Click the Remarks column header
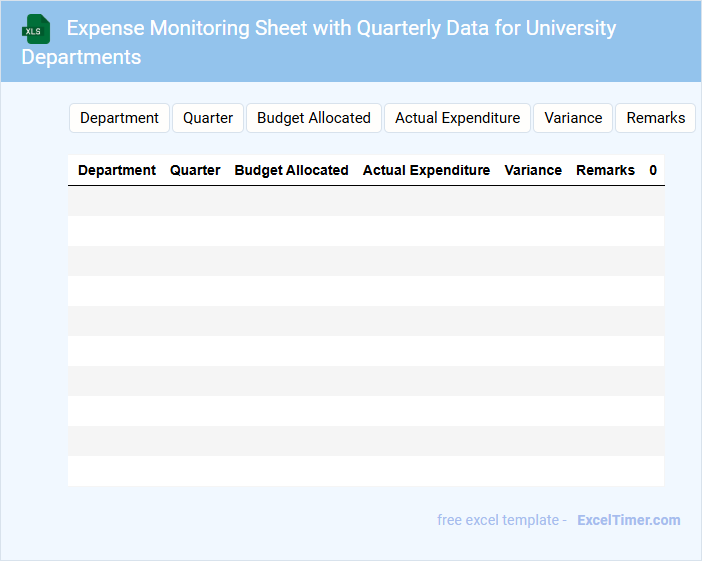702x561 pixels. click(x=605, y=170)
